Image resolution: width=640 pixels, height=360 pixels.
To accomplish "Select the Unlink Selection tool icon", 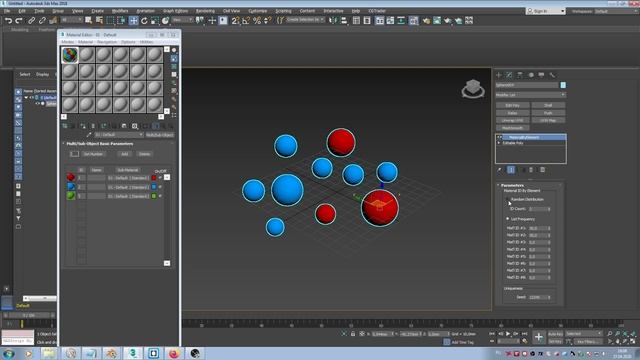I will point(42,20).
